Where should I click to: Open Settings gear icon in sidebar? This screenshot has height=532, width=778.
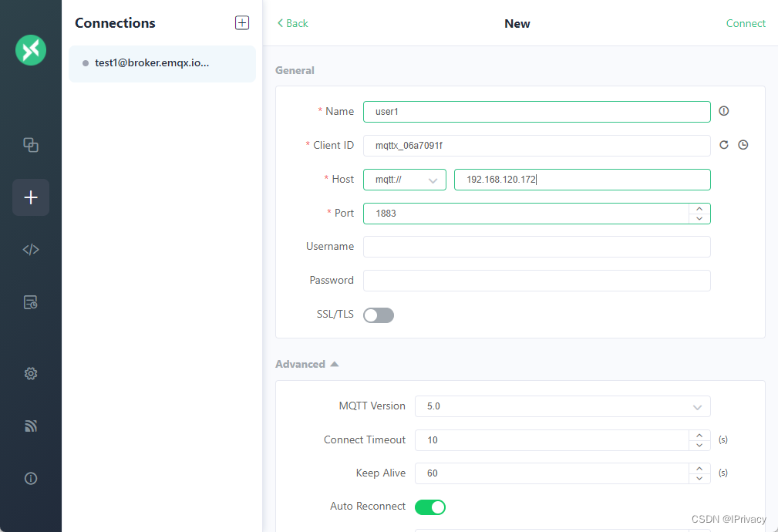coord(31,373)
